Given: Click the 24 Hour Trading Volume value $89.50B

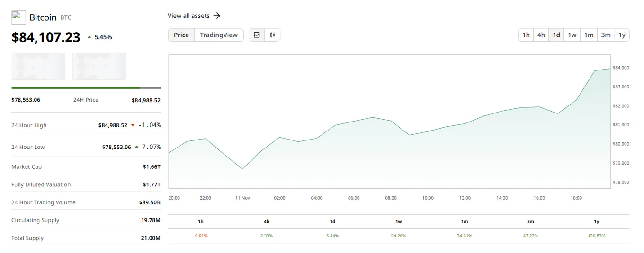Looking at the screenshot, I should tap(150, 202).
